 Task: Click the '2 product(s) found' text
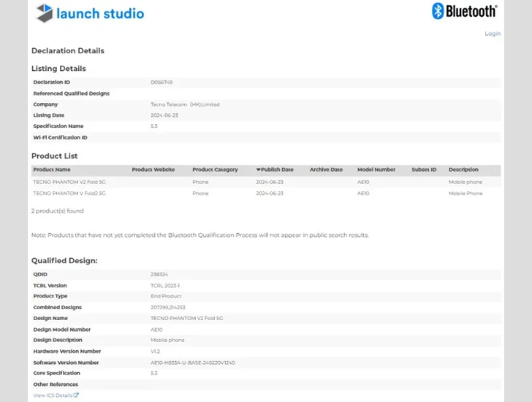[x=57, y=211]
